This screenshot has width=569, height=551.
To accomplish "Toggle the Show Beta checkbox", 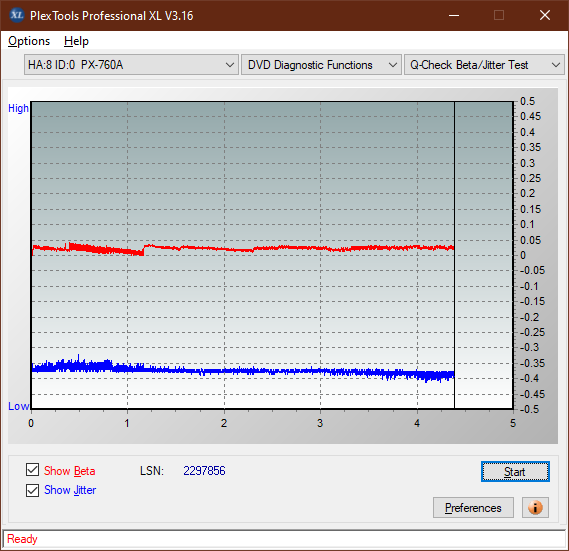I will pos(32,470).
